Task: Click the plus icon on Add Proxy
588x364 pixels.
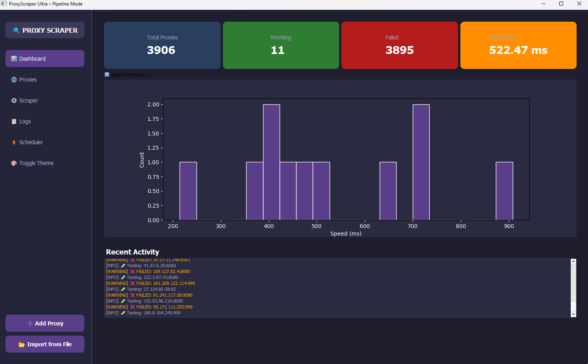Action: click(30, 323)
